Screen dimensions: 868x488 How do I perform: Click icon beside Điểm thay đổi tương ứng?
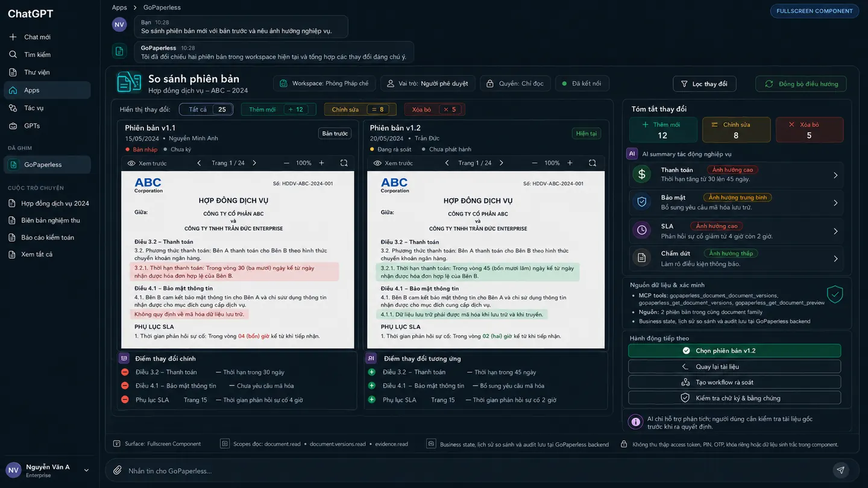tap(371, 358)
